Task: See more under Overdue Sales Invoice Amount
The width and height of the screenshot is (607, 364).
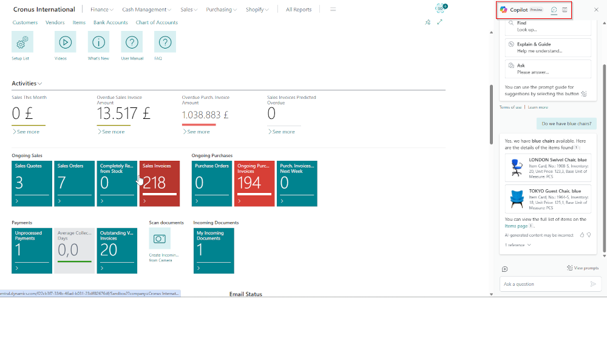Action: click(111, 132)
